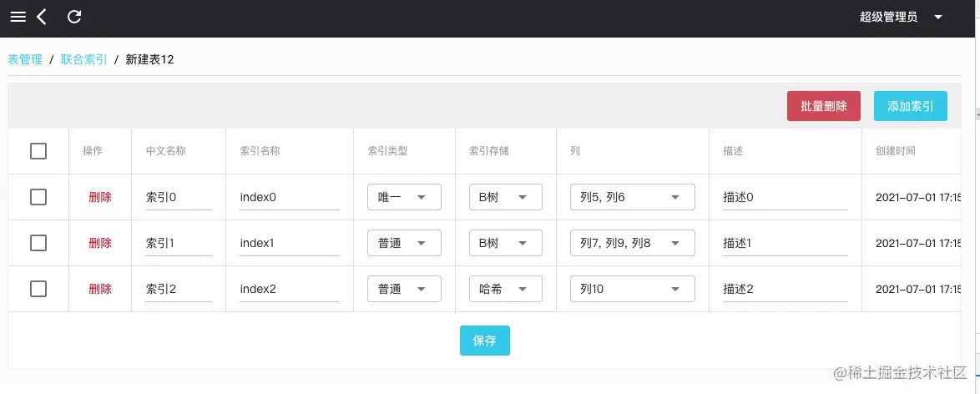This screenshot has width=980, height=394.
Task: Click the 描述 column header
Action: [733, 151]
